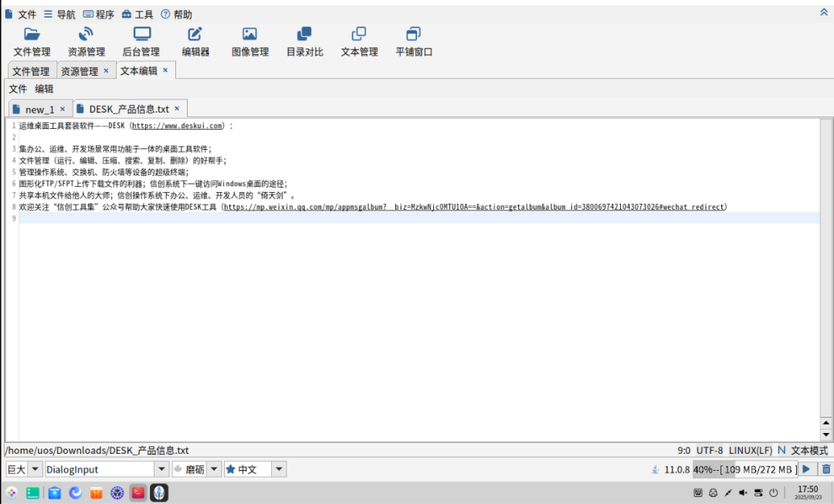Click the trash can icon
This screenshot has height=504, width=834.
826,469
